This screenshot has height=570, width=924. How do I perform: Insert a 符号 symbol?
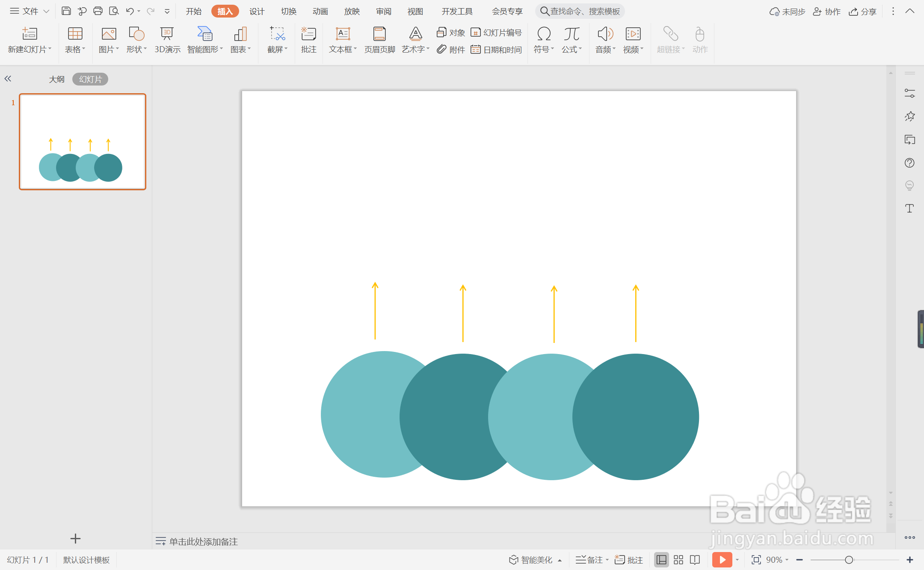544,40
